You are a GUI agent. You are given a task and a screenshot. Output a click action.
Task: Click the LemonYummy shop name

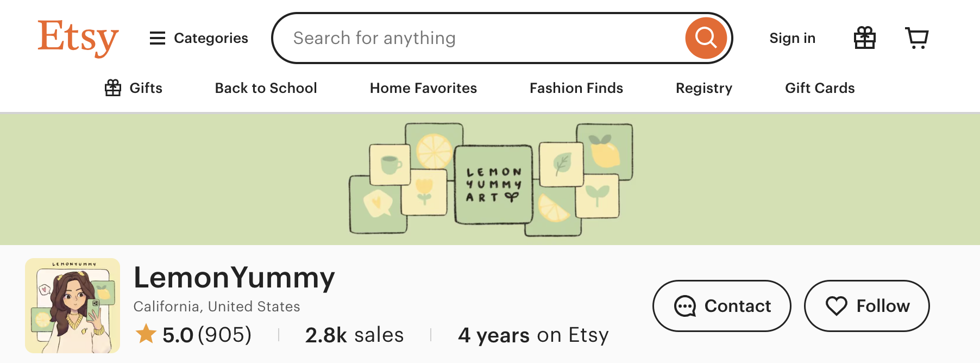[234, 278]
